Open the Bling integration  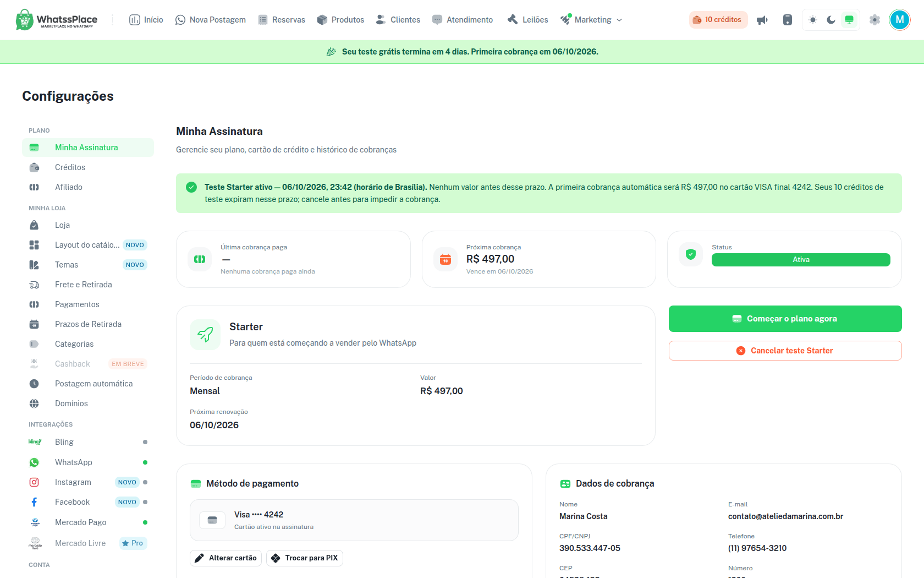(88, 442)
